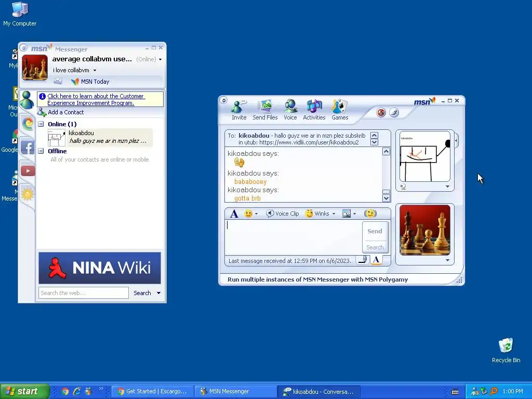This screenshot has width=532, height=399.
Task: Open the Recycle Bin desktop icon
Action: (x=506, y=351)
